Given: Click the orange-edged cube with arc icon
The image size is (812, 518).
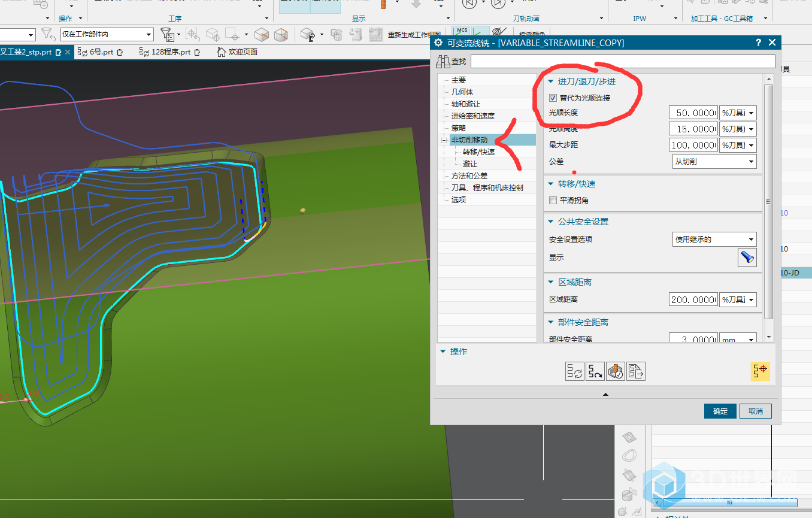Looking at the screenshot, I should (x=280, y=35).
